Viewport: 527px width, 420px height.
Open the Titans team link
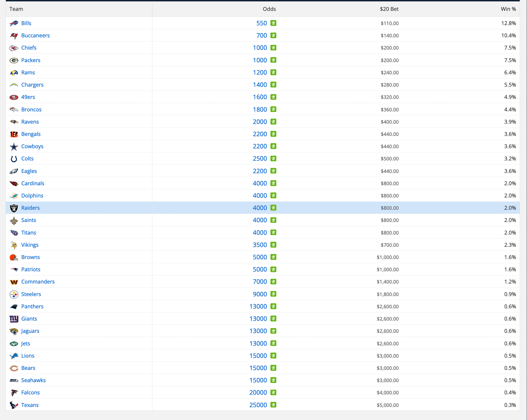click(x=29, y=233)
